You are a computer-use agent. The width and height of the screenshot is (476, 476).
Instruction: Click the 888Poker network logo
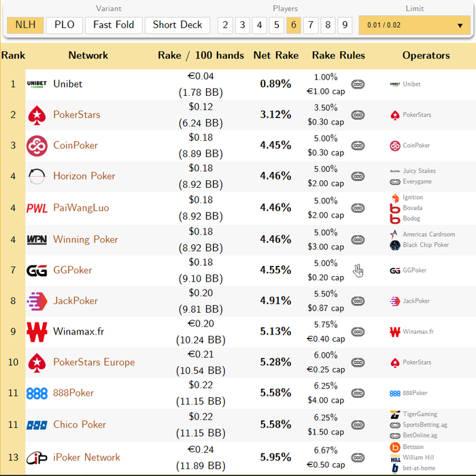coord(37,393)
